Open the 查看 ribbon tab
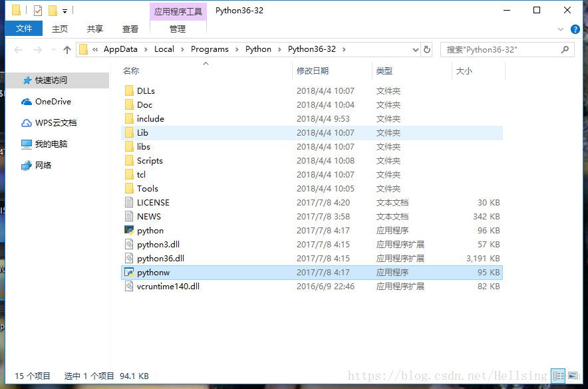This screenshot has width=588, height=389. point(130,29)
